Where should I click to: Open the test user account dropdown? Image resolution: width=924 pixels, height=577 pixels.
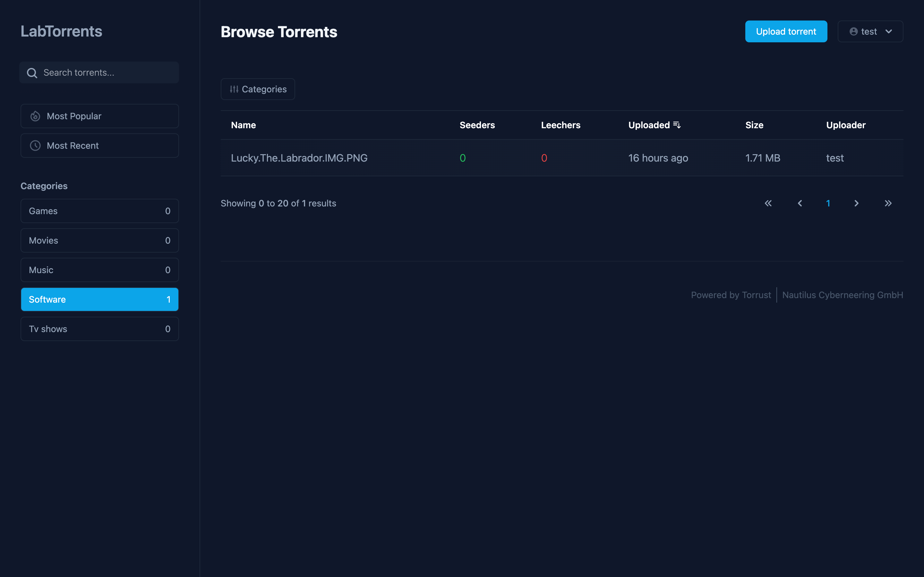coord(870,32)
